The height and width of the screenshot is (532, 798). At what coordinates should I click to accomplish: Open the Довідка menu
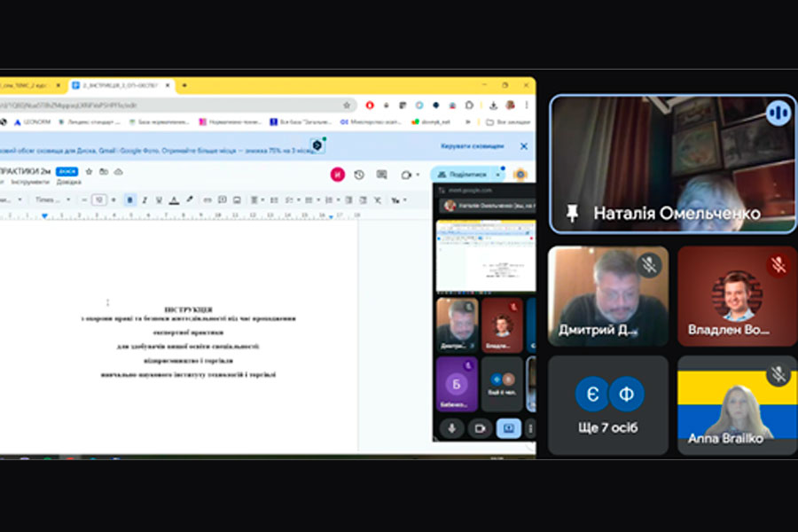point(68,183)
